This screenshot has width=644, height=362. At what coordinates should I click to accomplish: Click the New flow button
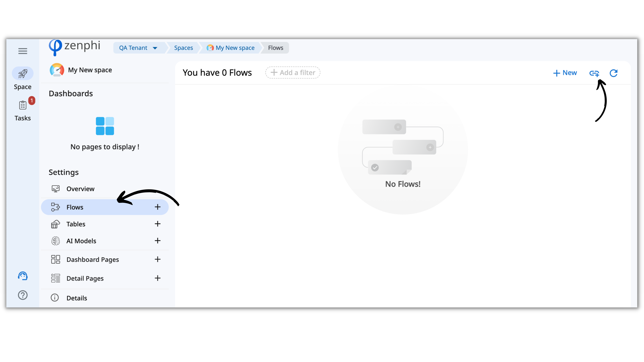point(565,73)
